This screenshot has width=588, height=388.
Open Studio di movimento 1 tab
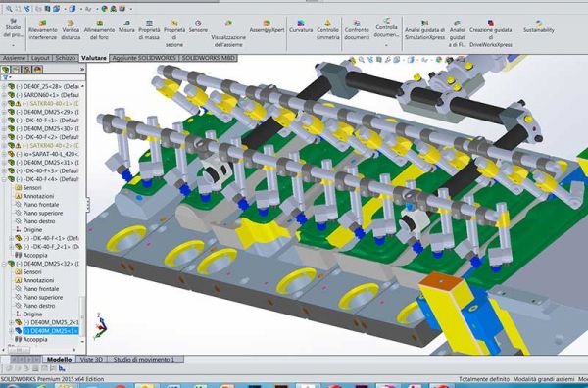point(144,360)
